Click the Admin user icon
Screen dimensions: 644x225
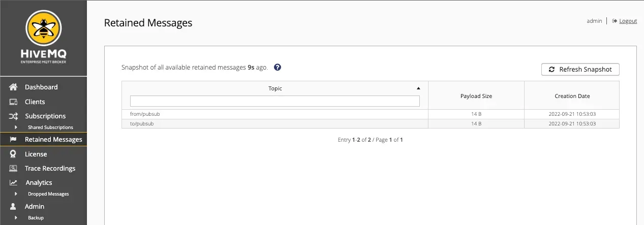click(x=14, y=206)
